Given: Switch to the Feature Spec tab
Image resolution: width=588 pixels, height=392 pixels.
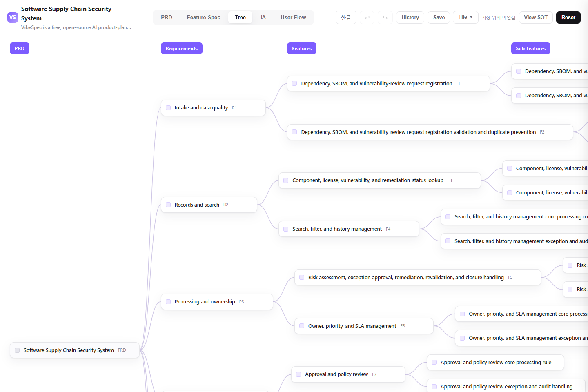Looking at the screenshot, I should pos(203,18).
